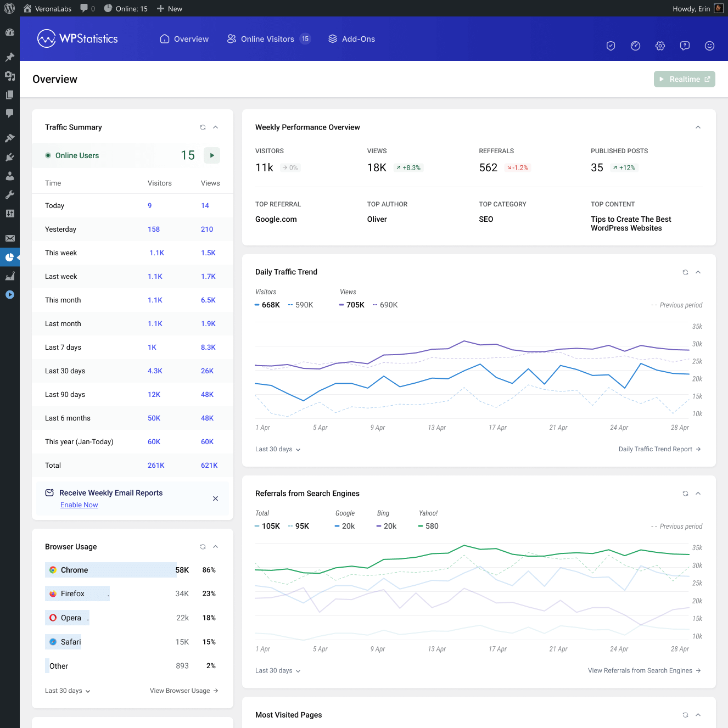Click the smiley feedback icon
728x728 pixels.
[x=709, y=46]
